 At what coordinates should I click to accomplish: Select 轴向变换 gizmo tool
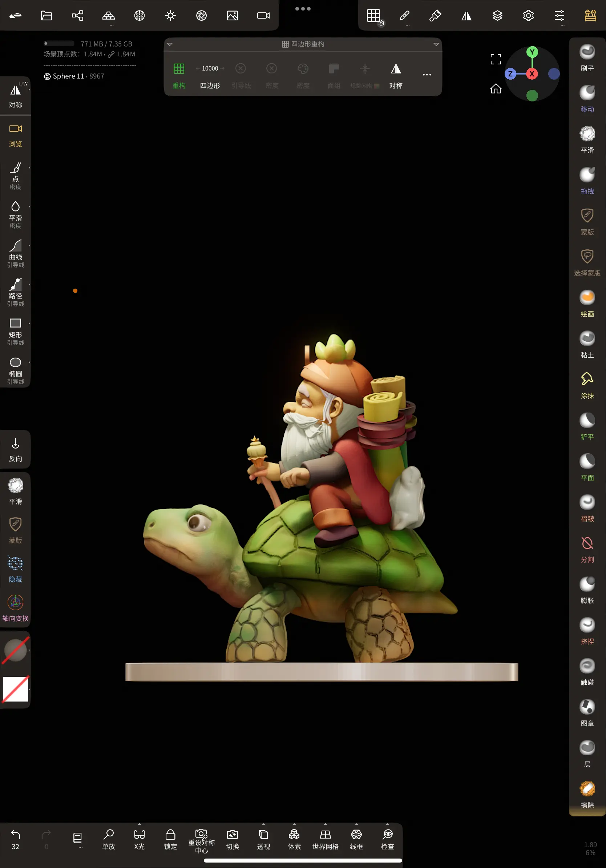point(16,608)
